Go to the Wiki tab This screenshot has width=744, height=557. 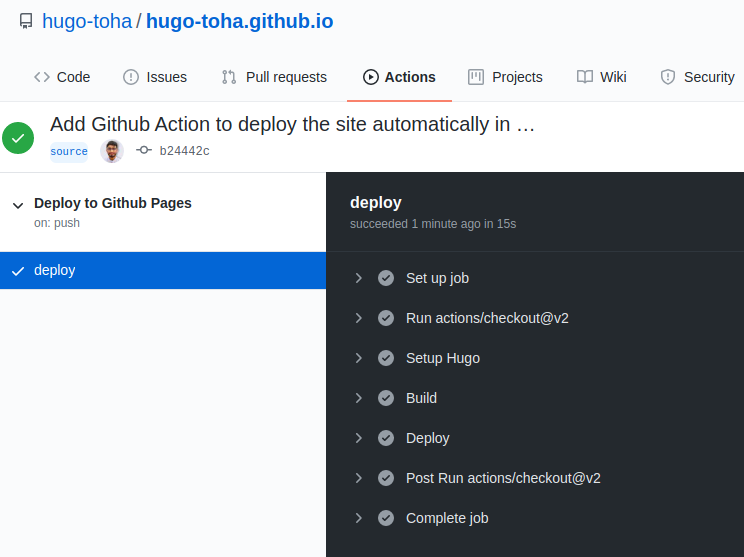point(602,77)
